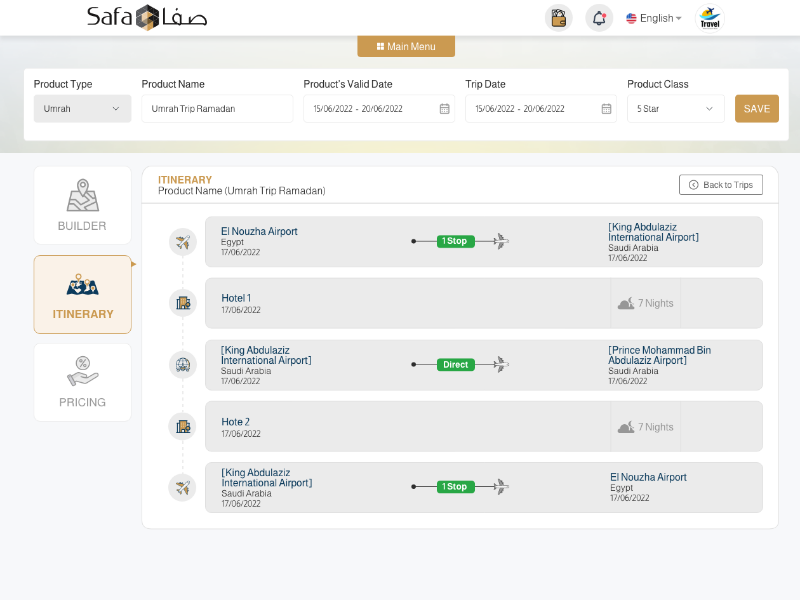Image resolution: width=800 pixels, height=600 pixels.
Task: Open calendar icon in Product's Valid Date field
Action: pyautogui.click(x=444, y=109)
